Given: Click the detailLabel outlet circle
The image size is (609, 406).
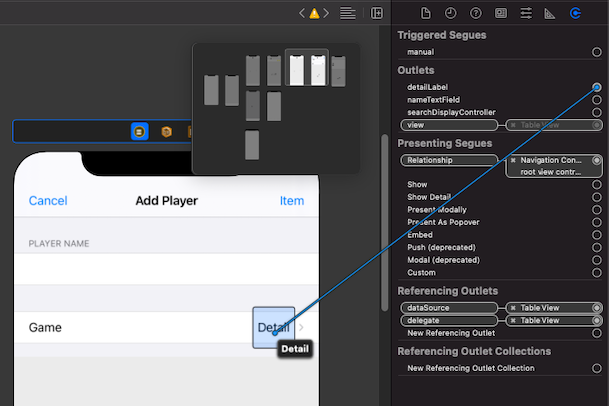Looking at the screenshot, I should tap(597, 87).
